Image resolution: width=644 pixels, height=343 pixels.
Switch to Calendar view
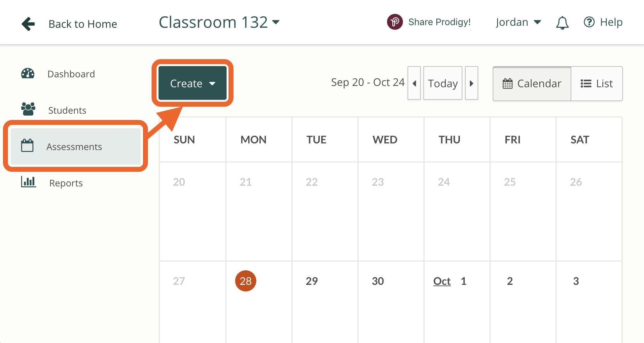point(532,84)
